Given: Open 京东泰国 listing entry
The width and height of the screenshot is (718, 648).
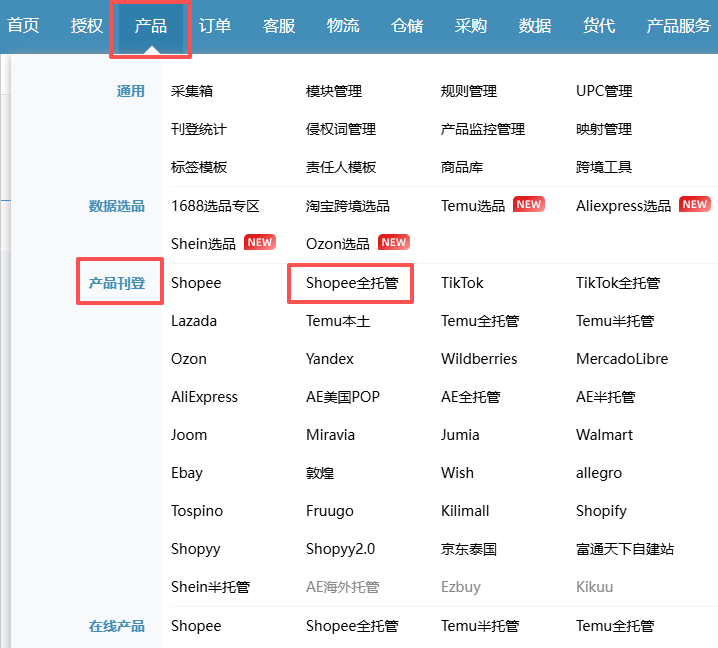Looking at the screenshot, I should 469,549.
